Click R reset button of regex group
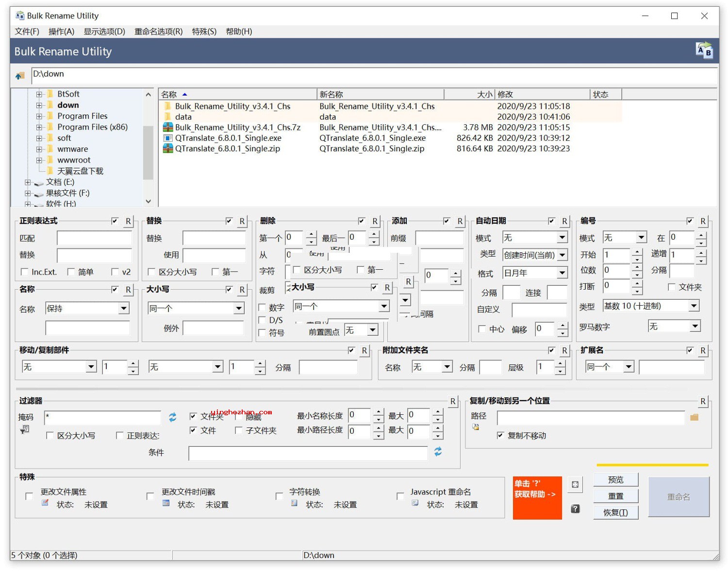The image size is (728, 572). click(x=128, y=221)
